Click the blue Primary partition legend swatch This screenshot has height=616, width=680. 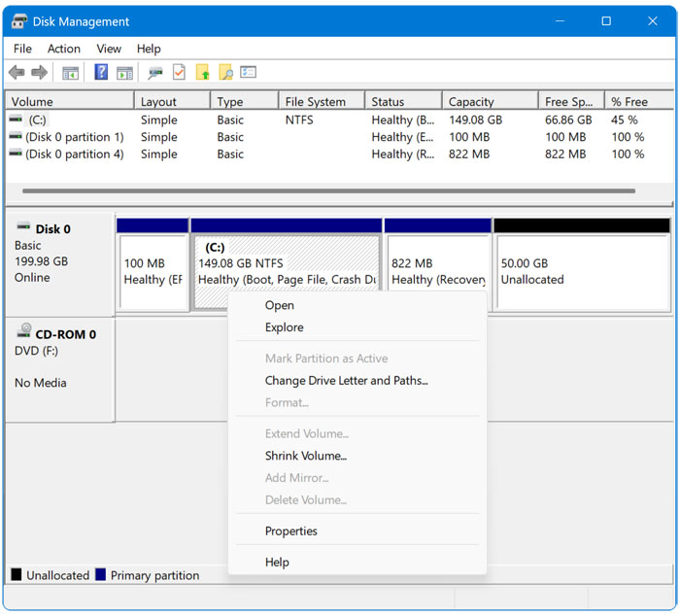point(101,575)
